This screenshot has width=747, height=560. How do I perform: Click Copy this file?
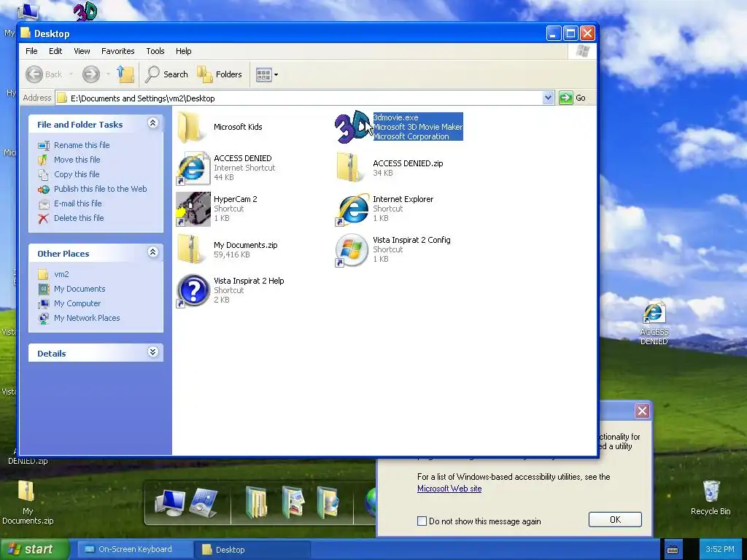pos(69,174)
